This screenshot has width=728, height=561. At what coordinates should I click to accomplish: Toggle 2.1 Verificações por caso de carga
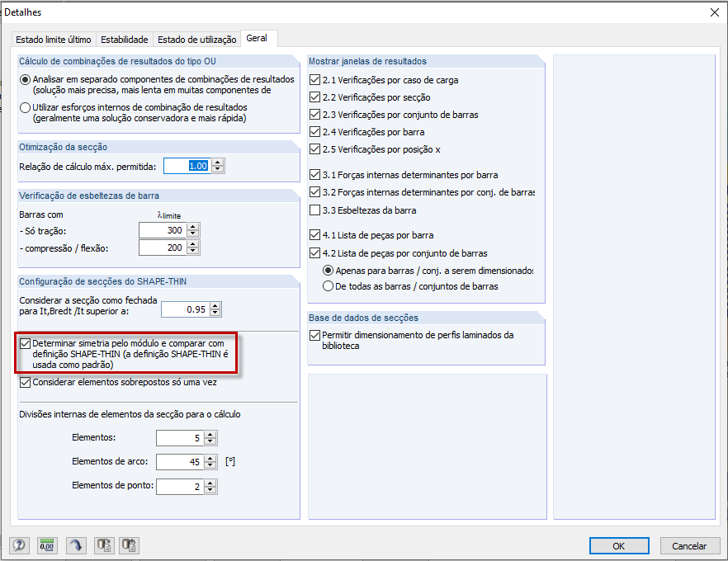(x=314, y=80)
